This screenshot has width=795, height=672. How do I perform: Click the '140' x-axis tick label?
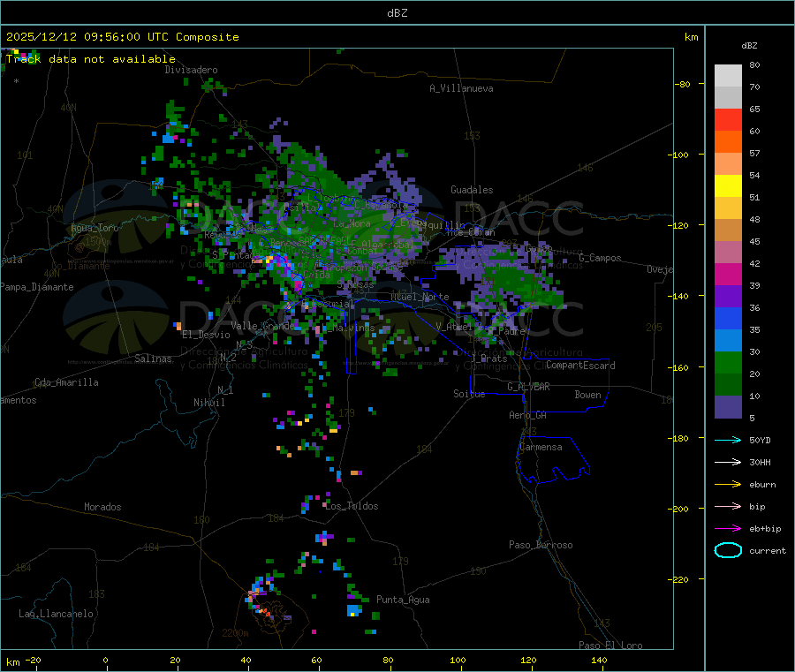click(599, 661)
